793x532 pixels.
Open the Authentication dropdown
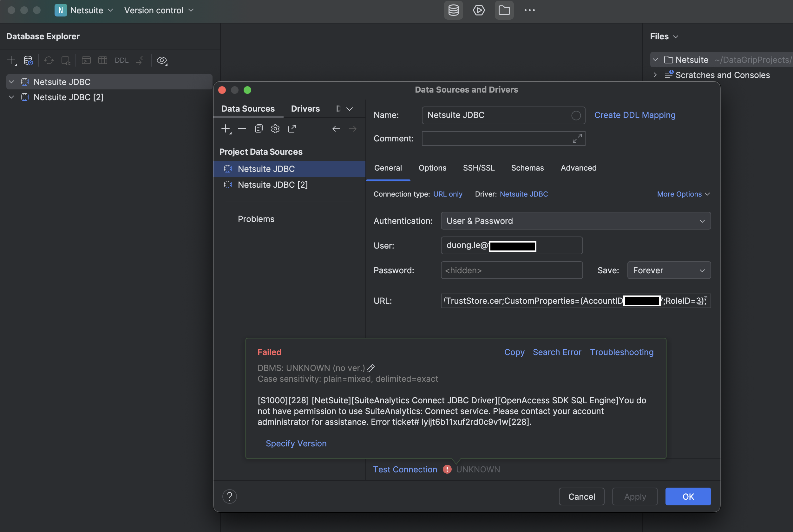575,221
